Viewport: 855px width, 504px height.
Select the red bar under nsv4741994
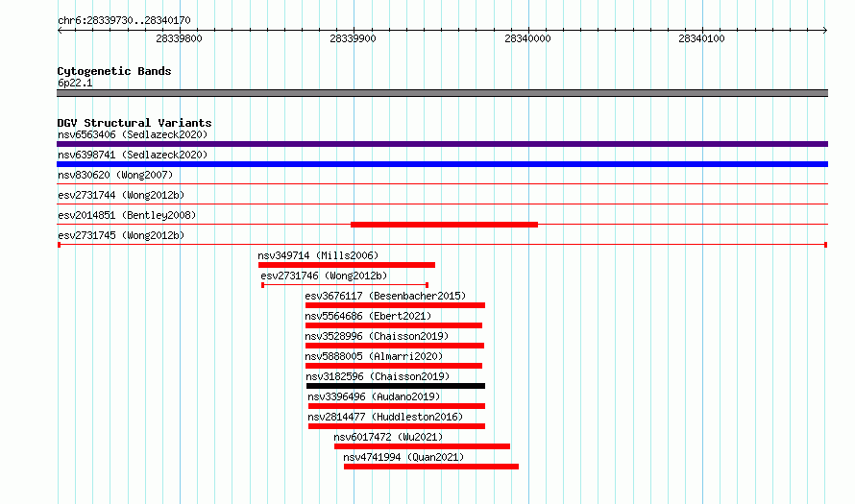431,467
